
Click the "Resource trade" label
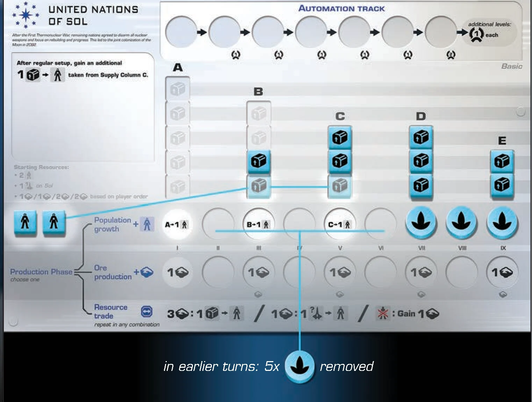coord(110,311)
